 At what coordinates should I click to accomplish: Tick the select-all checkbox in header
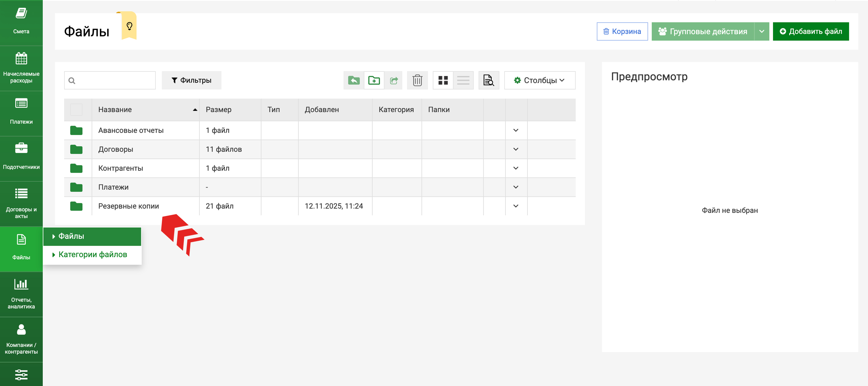click(x=76, y=110)
